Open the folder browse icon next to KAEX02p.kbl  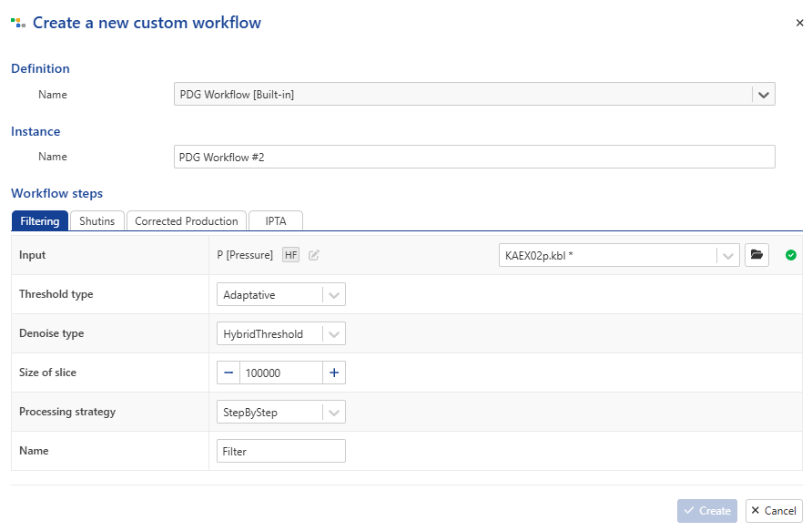pos(756,255)
